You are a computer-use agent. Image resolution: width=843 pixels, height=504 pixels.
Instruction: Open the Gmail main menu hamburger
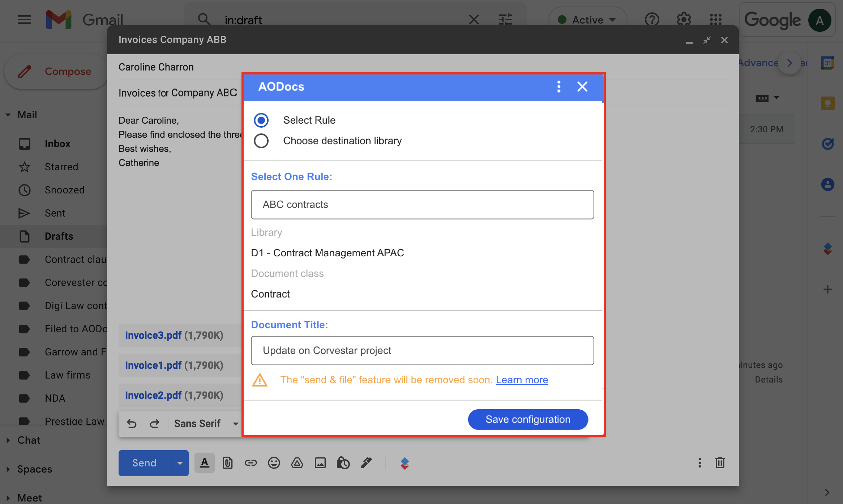click(x=25, y=20)
